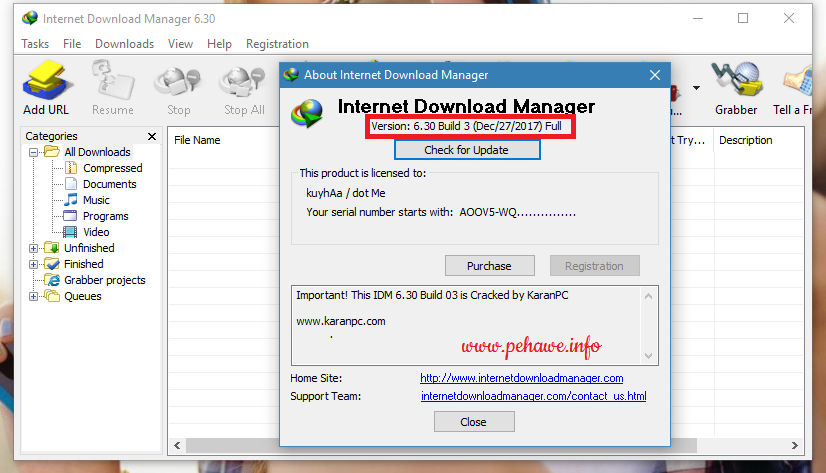Minimize the Internet Download Manager window
The image size is (826, 473).
point(698,18)
